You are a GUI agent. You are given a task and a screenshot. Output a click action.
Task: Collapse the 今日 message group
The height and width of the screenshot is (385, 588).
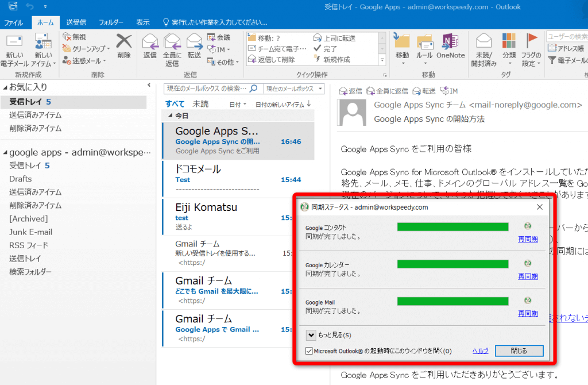(171, 115)
